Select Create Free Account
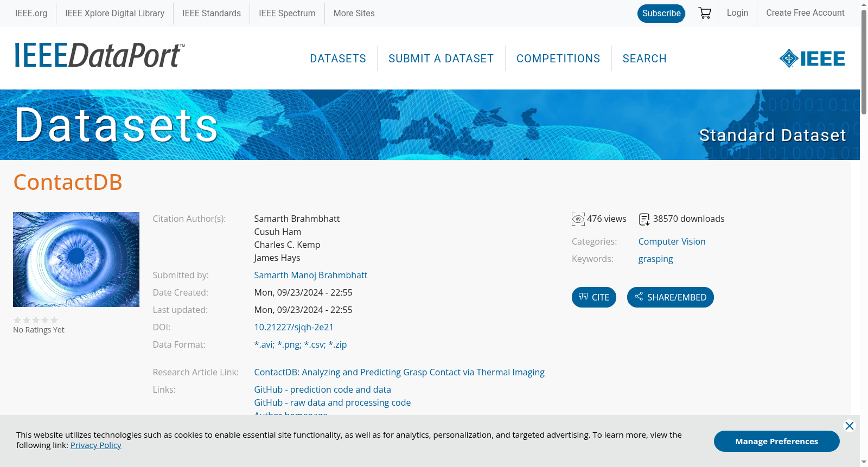Screen dimensions: 868x467 (x=805, y=12)
